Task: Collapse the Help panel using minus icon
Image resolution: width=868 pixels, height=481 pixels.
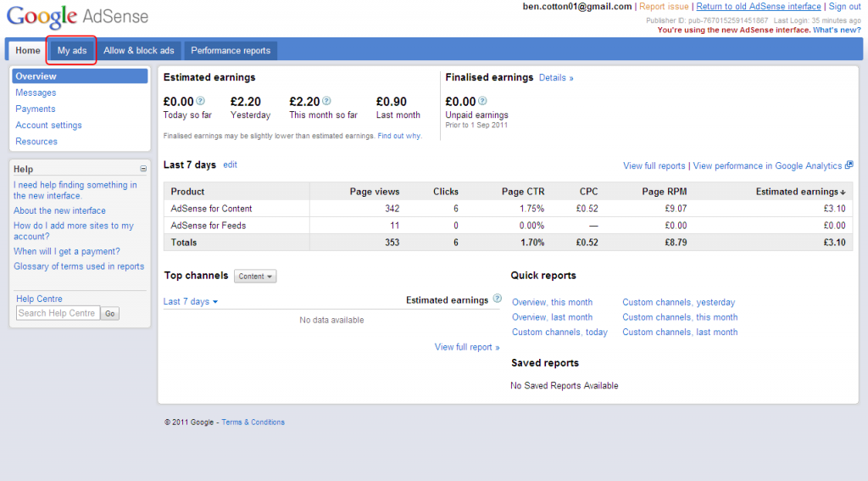Action: 143,169
